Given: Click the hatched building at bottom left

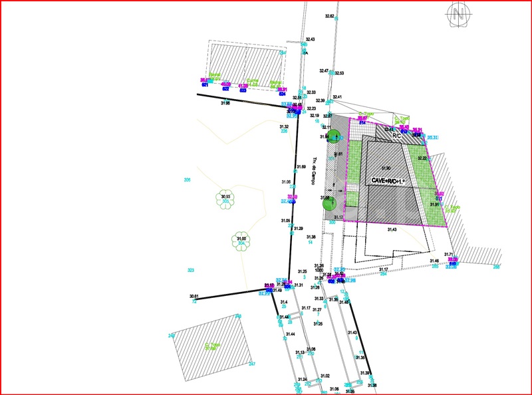Looking at the screenshot, I should (213, 348).
